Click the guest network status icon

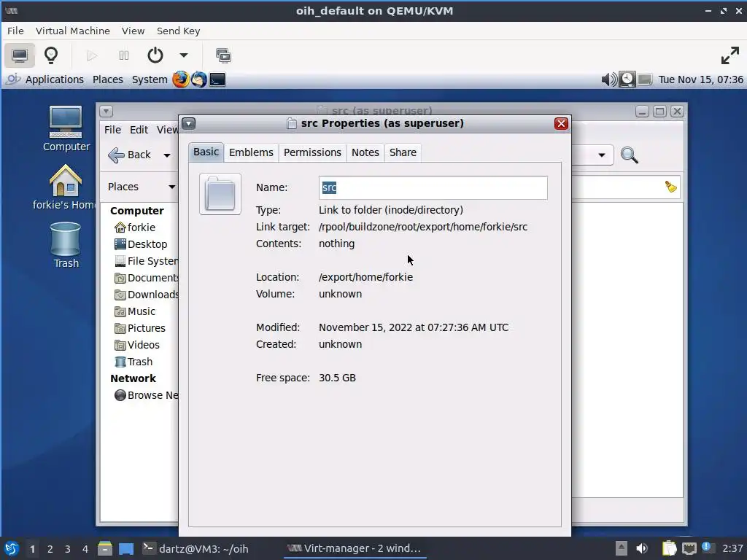click(x=645, y=79)
